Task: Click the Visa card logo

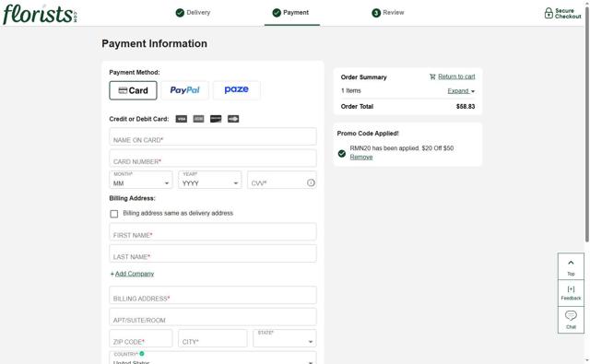Action: tap(182, 119)
